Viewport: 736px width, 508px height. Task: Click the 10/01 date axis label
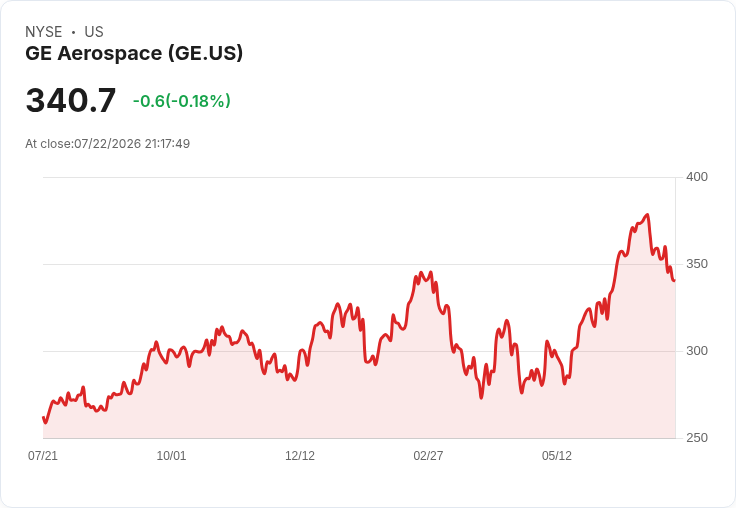171,456
